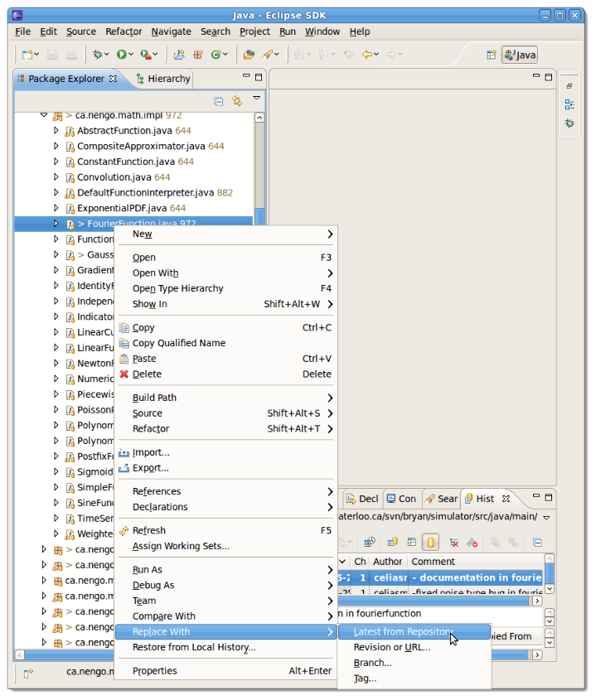The height and width of the screenshot is (700, 596).
Task: Select celiasr documentation revision row in History
Action: [x=440, y=577]
